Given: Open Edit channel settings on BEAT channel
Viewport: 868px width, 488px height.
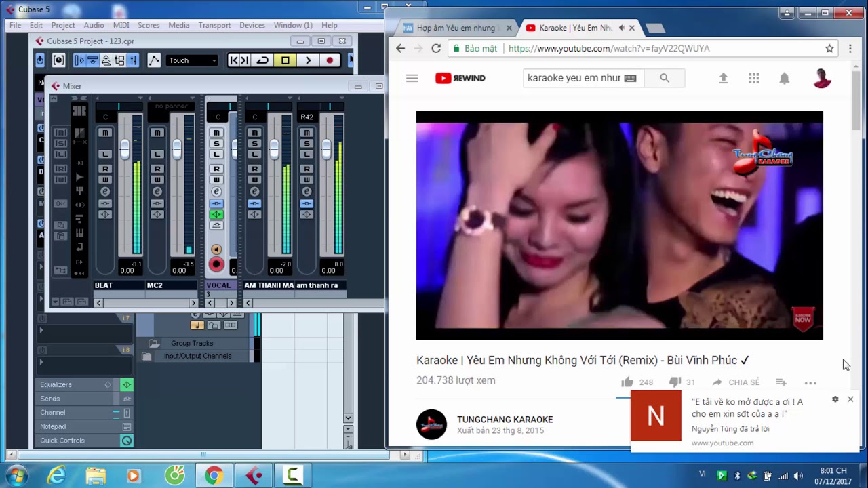Looking at the screenshot, I should click(105, 192).
